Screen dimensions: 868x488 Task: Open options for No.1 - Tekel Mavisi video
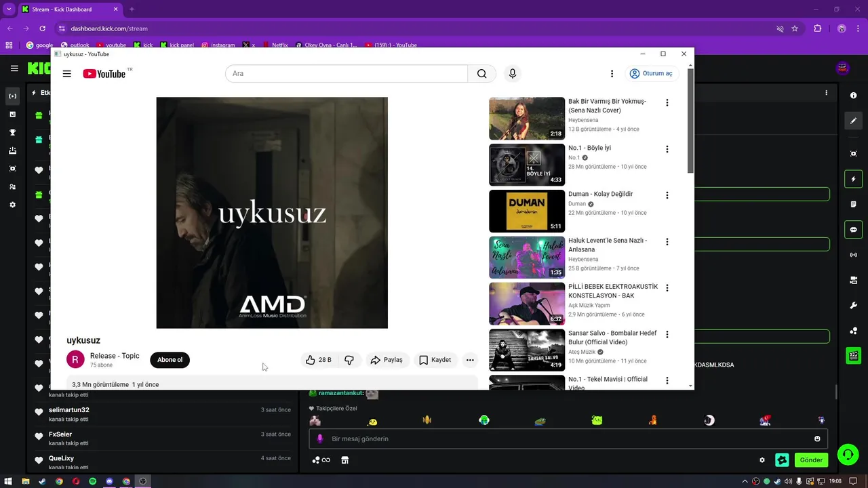click(667, 381)
